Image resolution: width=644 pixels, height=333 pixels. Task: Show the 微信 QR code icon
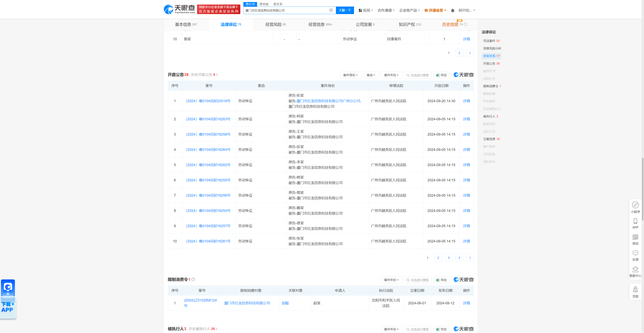(x=635, y=240)
